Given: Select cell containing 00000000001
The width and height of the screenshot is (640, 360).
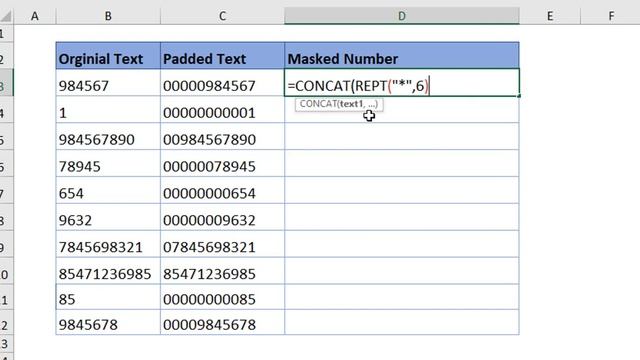Looking at the screenshot, I should [222, 109].
